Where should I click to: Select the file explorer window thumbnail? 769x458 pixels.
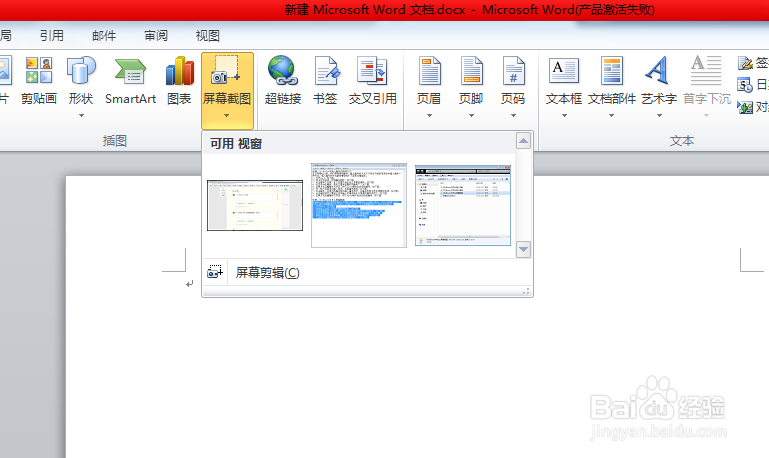coord(463,205)
